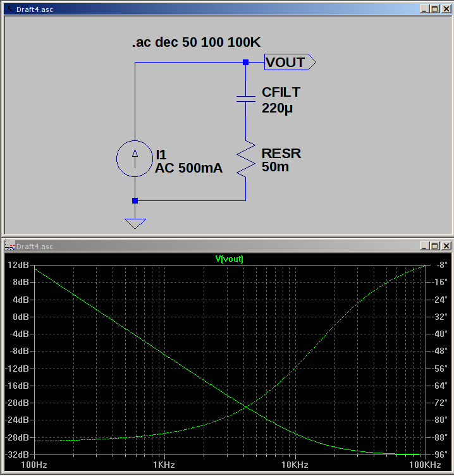This screenshot has width=454, height=476.
Task: Click the 1KHz frequency axis label
Action: click(164, 465)
